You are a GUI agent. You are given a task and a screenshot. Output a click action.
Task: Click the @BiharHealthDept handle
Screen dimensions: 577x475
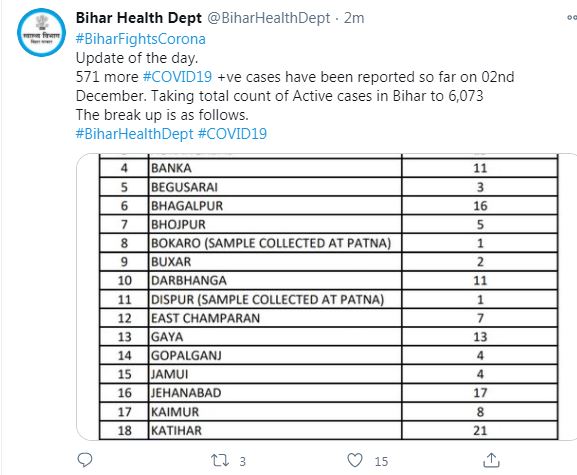(x=269, y=18)
